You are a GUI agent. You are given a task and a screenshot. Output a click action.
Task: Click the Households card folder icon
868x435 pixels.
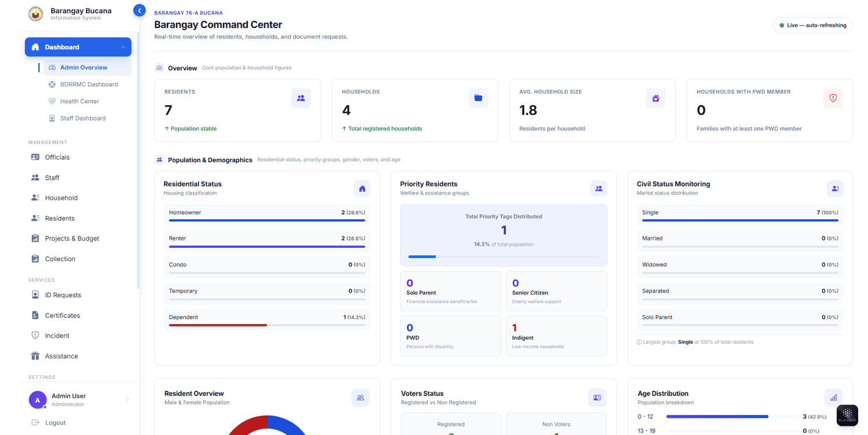pyautogui.click(x=478, y=98)
